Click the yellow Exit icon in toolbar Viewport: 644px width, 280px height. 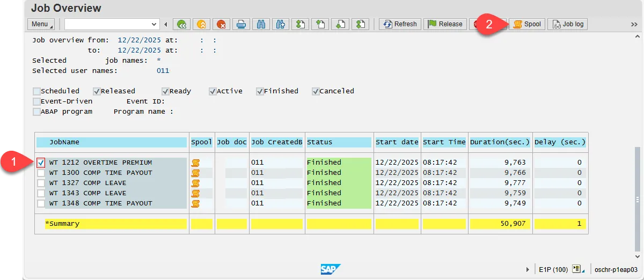point(201,24)
